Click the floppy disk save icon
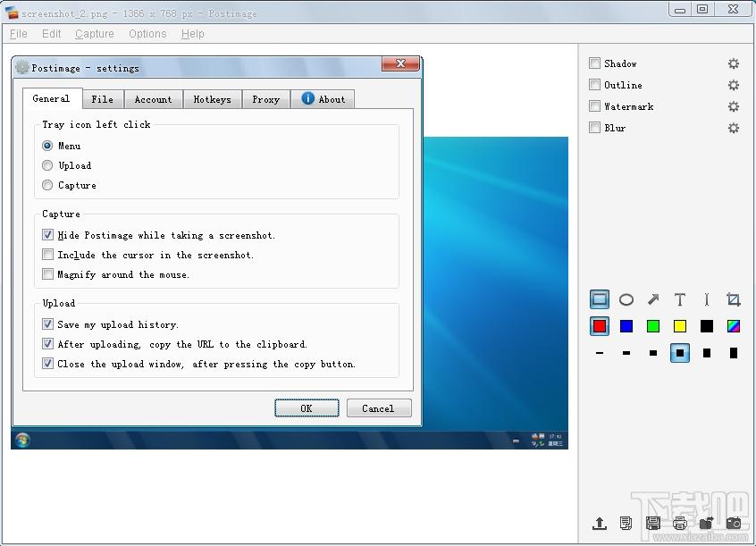This screenshot has width=756, height=546. click(x=653, y=524)
